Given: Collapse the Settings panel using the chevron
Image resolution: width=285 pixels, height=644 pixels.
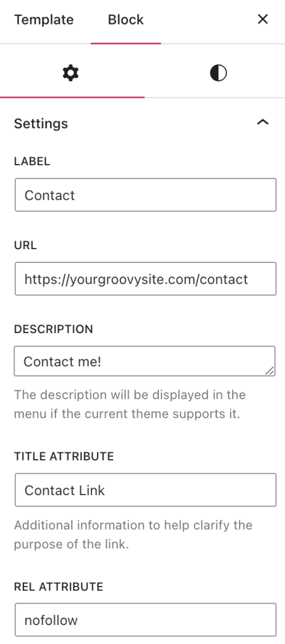Looking at the screenshot, I should click(262, 122).
